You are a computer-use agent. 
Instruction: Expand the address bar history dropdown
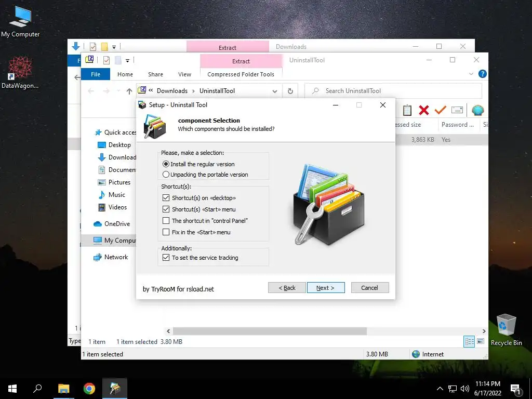click(x=275, y=91)
